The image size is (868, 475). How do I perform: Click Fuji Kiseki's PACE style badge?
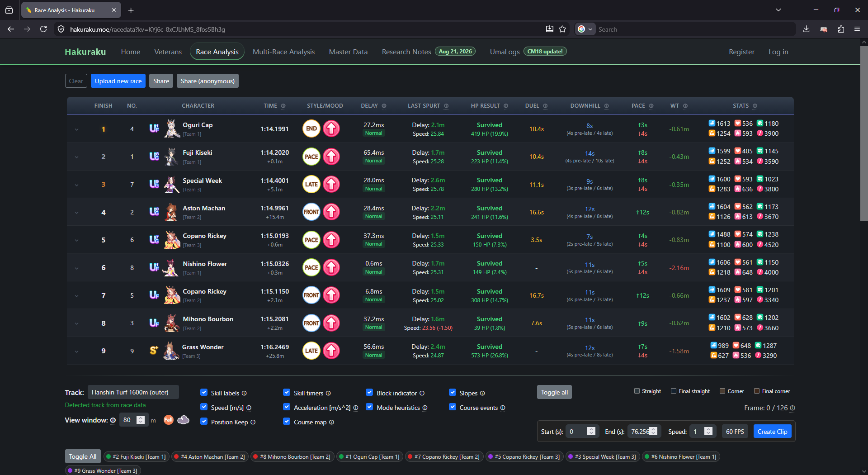tap(311, 157)
